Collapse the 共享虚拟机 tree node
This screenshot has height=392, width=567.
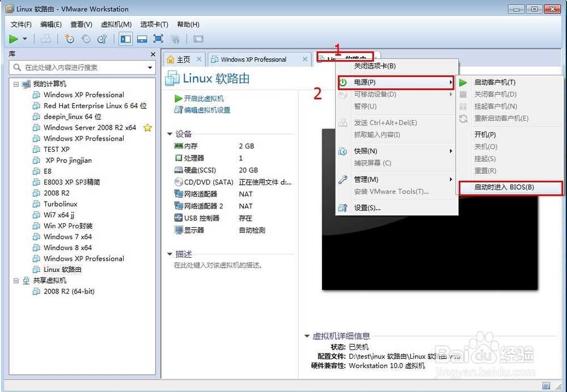coord(16,281)
